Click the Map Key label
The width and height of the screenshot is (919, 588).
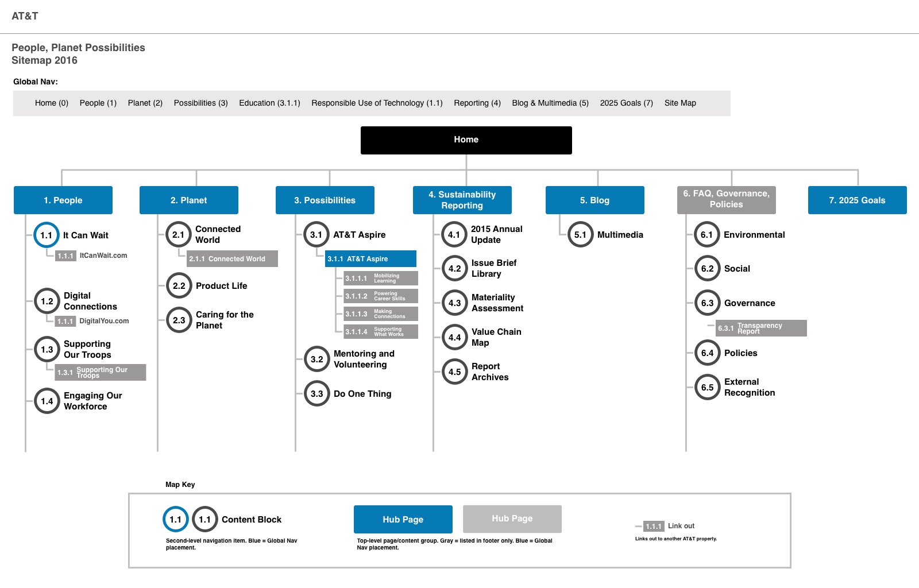point(180,485)
